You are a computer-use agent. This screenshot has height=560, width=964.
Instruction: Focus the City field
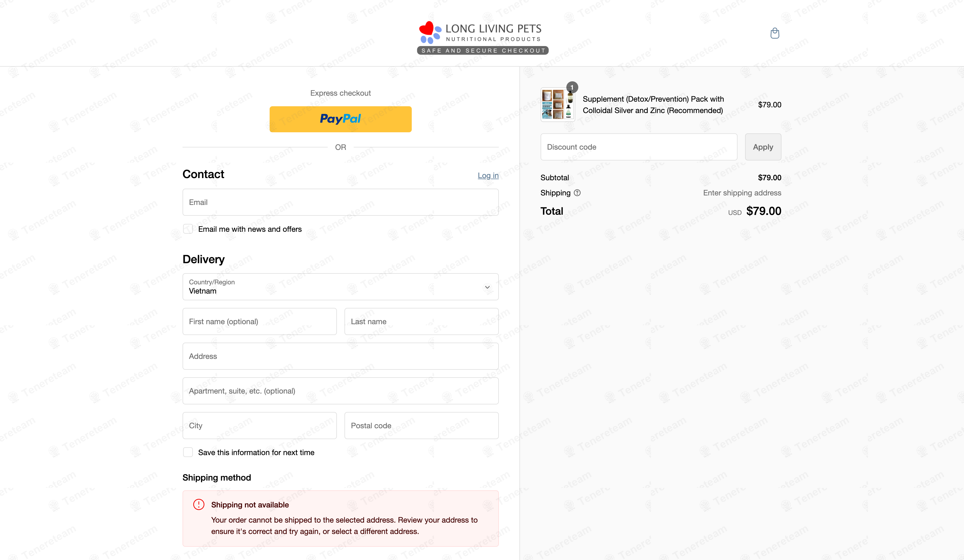pyautogui.click(x=260, y=426)
